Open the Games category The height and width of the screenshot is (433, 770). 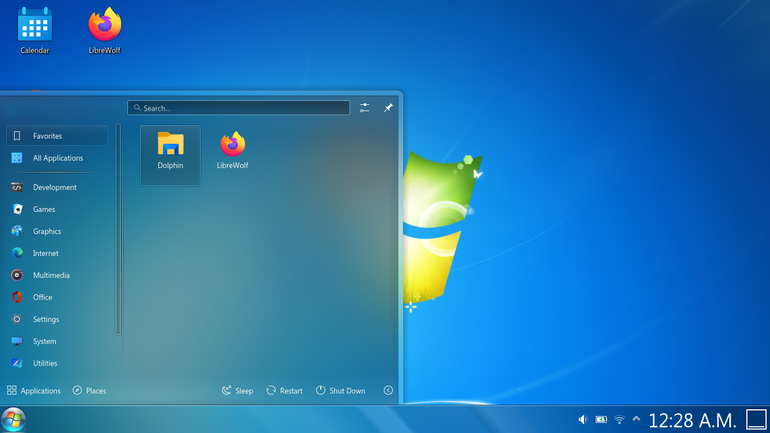pos(57,209)
